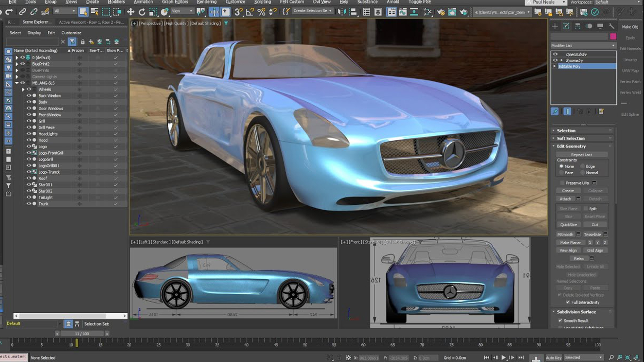Image resolution: width=644 pixels, height=362 pixels.
Task: Open Select by Name list icon
Action: pos(95,12)
